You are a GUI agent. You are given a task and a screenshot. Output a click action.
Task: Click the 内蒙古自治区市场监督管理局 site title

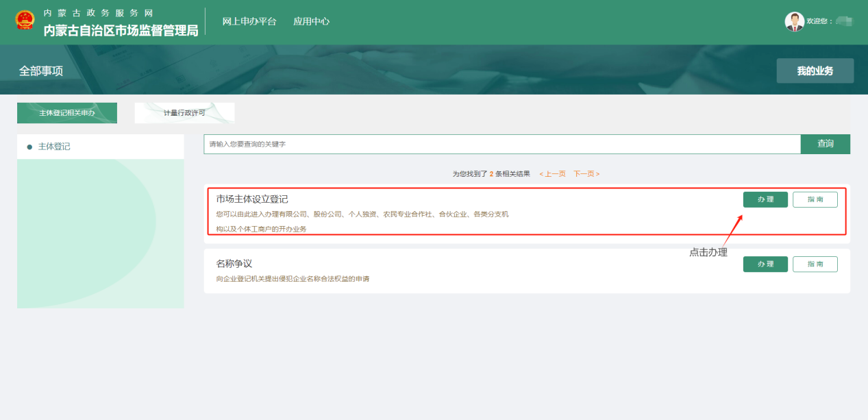[121, 30]
